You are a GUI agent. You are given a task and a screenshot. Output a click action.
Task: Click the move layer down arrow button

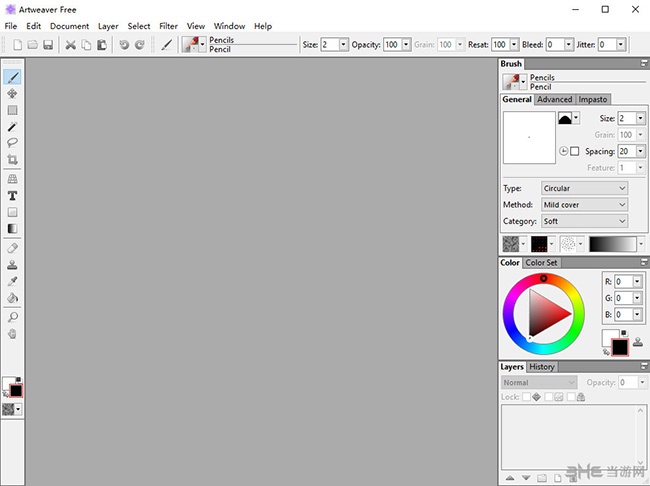pyautogui.click(x=526, y=478)
